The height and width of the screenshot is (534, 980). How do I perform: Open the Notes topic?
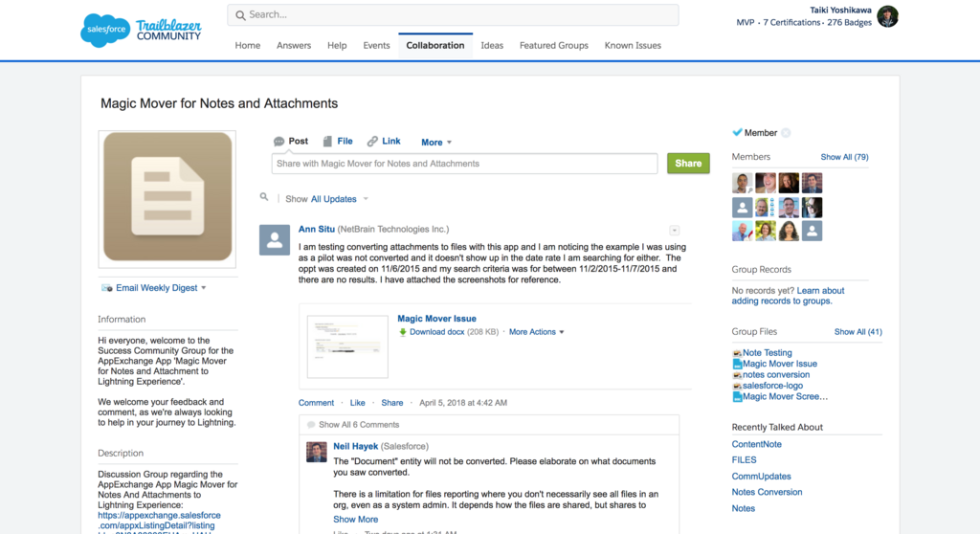click(743, 508)
